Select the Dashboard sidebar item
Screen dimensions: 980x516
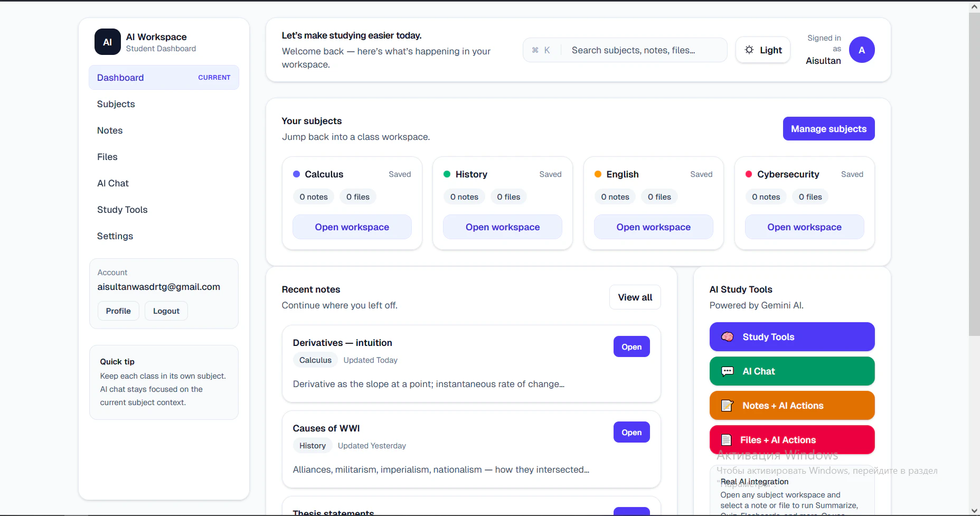[x=120, y=77]
